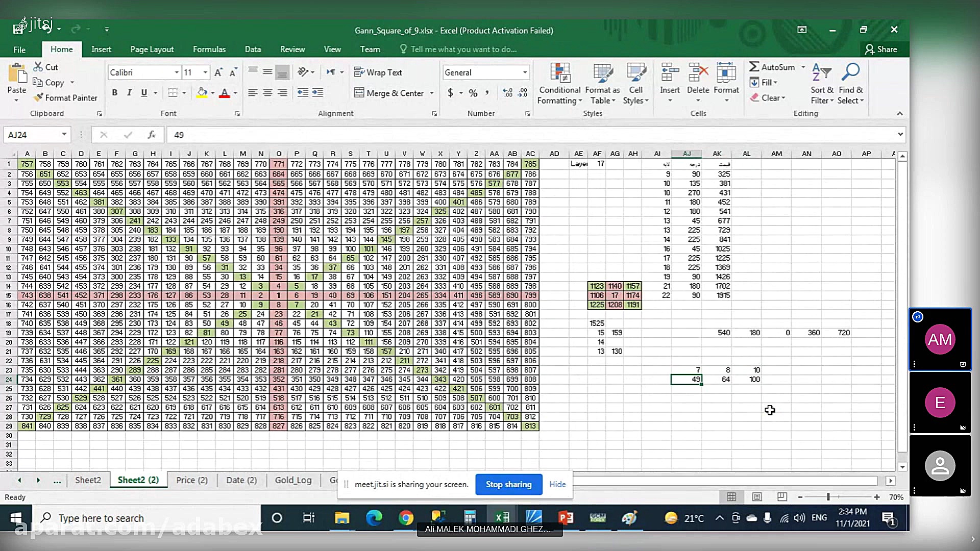Apply the Borders icon
This screenshot has height=551, width=980.
click(x=173, y=93)
